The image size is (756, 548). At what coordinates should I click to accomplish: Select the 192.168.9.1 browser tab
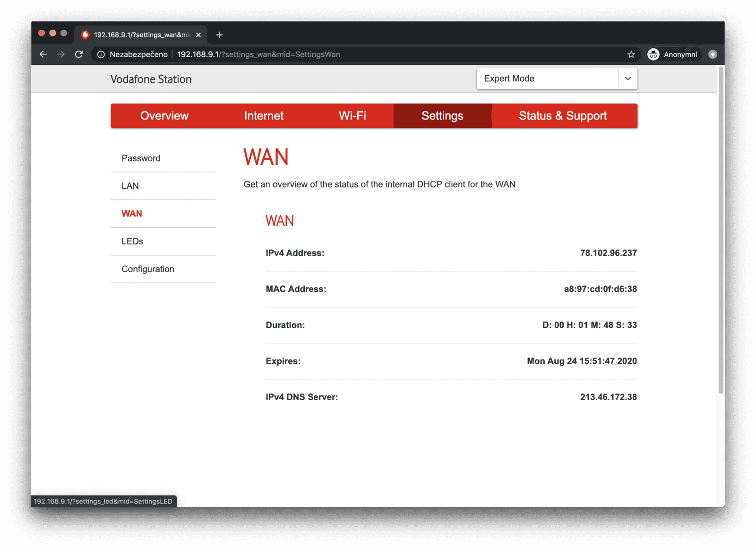[x=141, y=35]
